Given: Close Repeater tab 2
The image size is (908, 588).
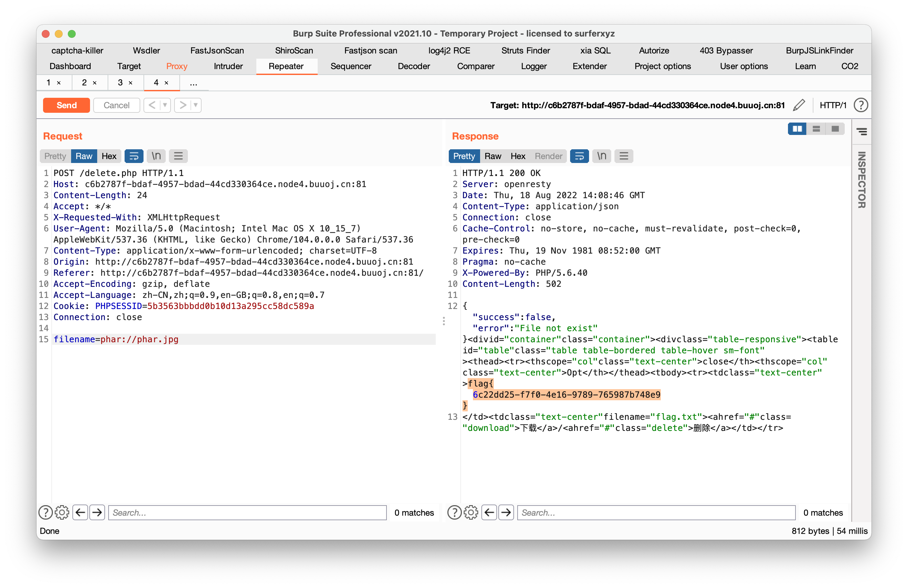Looking at the screenshot, I should pos(95,83).
